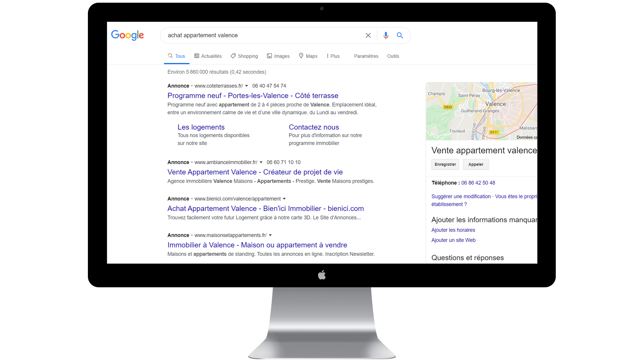Click 'Suggérer une modification' link
Viewport: 644px width, 362px height.
[x=461, y=196]
